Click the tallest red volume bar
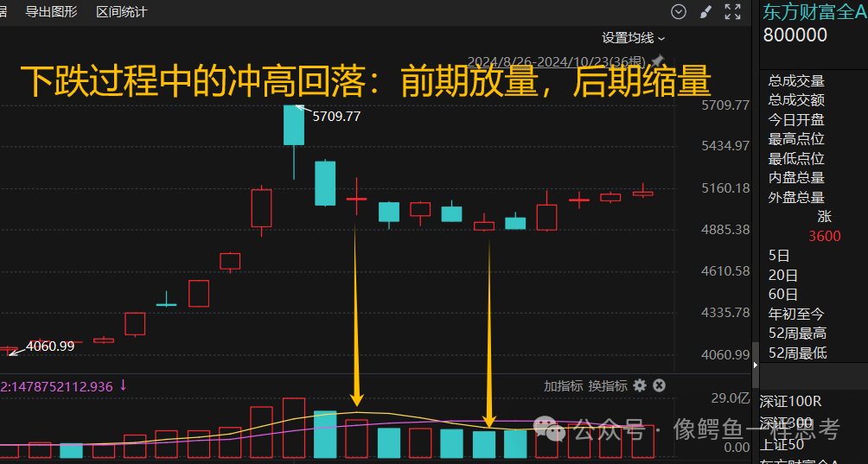The image size is (868, 464). 294,428
